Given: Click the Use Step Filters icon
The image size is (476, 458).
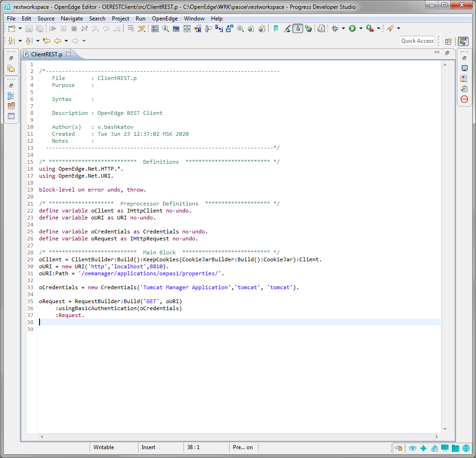Looking at the screenshot, I should 141,28.
